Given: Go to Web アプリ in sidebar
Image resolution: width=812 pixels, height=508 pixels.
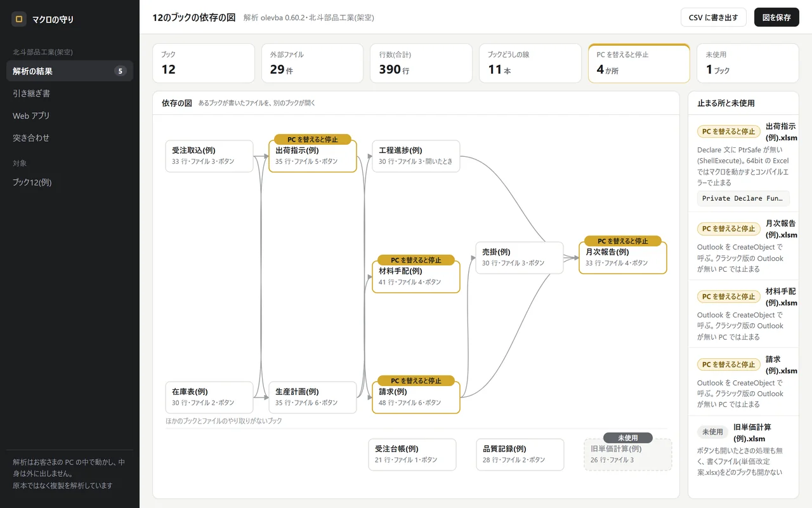Looking at the screenshot, I should pos(70,116).
